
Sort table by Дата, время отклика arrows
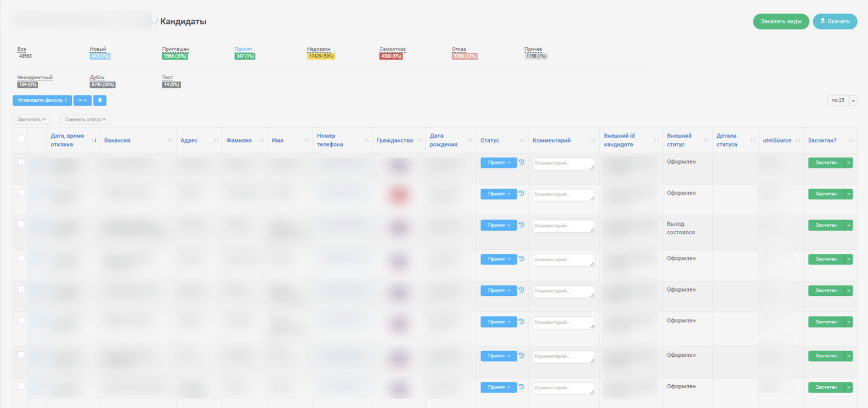point(94,141)
